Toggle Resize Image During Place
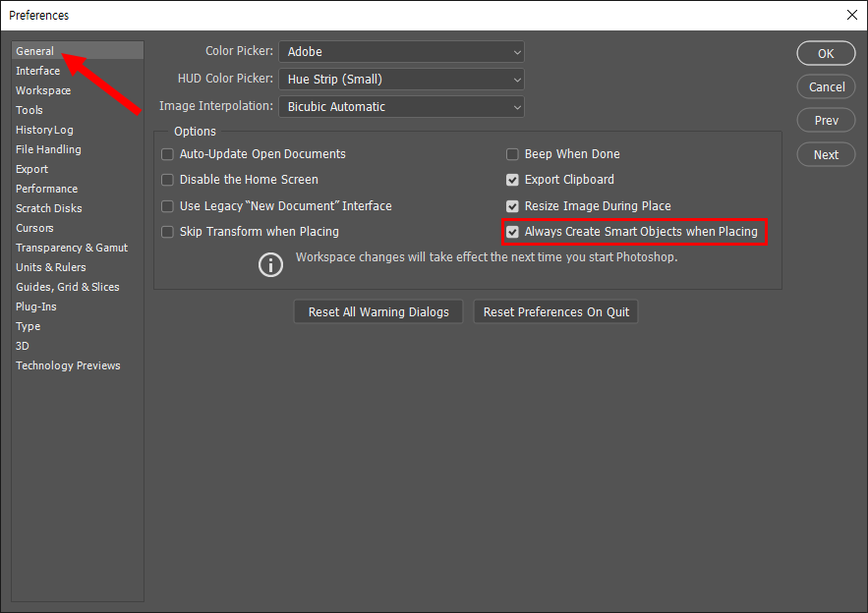The image size is (868, 613). [512, 206]
